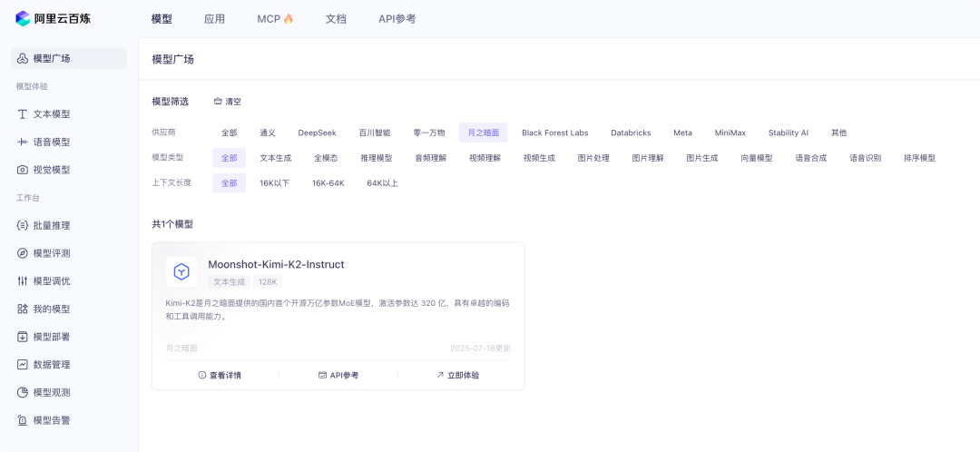980x452 pixels.
Task: Click the 2025-07-16更新 date text
Action: click(481, 349)
